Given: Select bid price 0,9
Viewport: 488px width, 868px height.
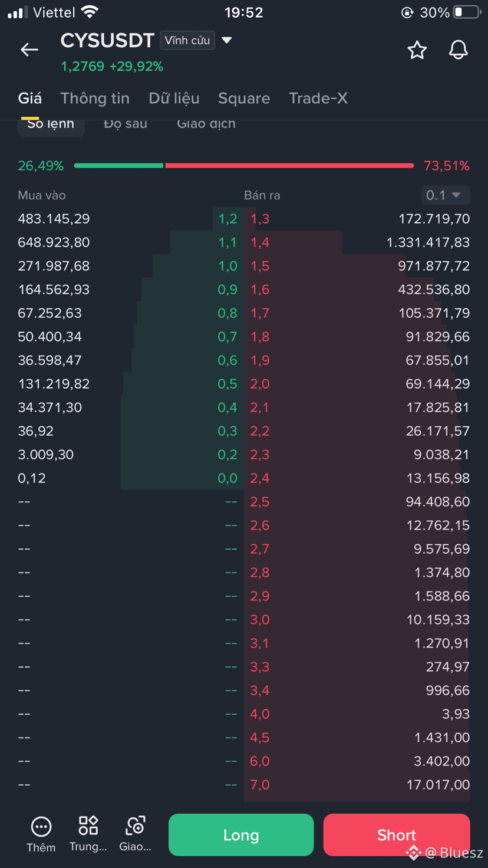Looking at the screenshot, I should coord(227,290).
